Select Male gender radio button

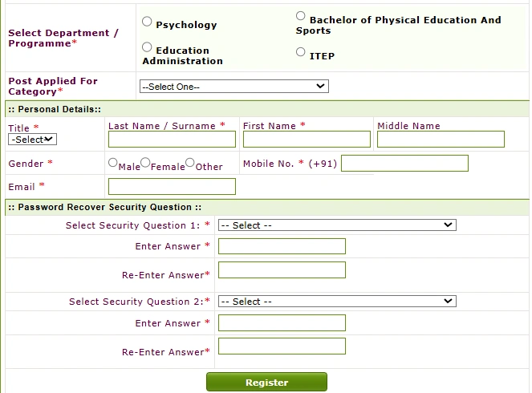113,163
